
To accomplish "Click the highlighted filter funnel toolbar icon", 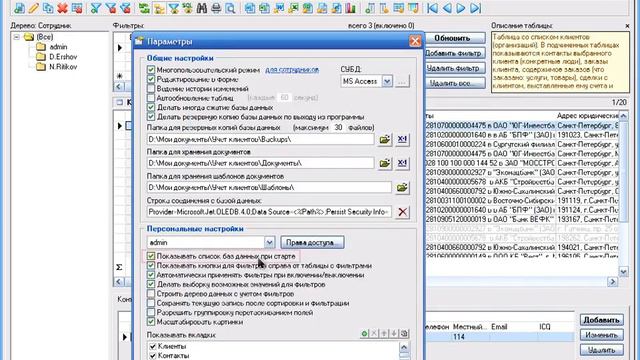I will point(174,8).
